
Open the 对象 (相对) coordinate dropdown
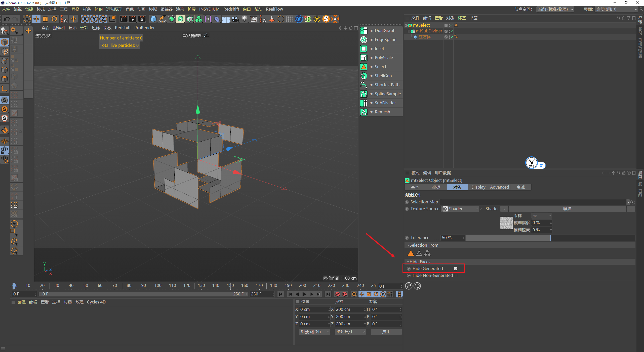tap(314, 332)
